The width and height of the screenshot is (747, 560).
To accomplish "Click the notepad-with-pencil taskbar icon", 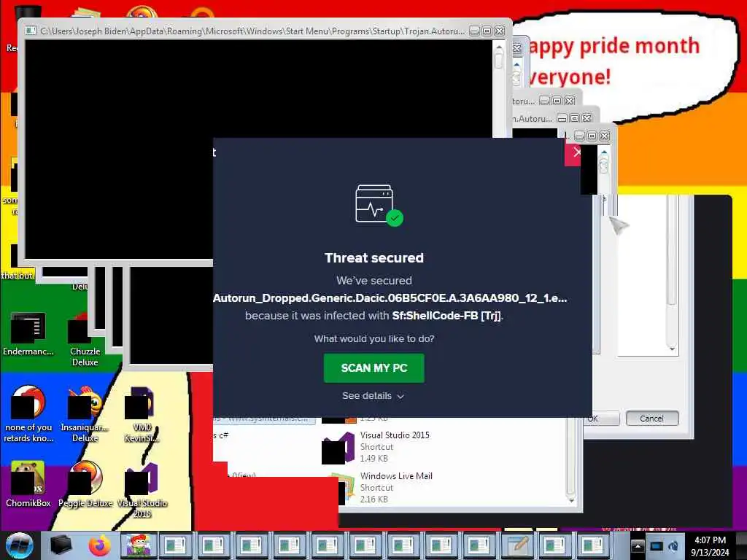I will (519, 545).
